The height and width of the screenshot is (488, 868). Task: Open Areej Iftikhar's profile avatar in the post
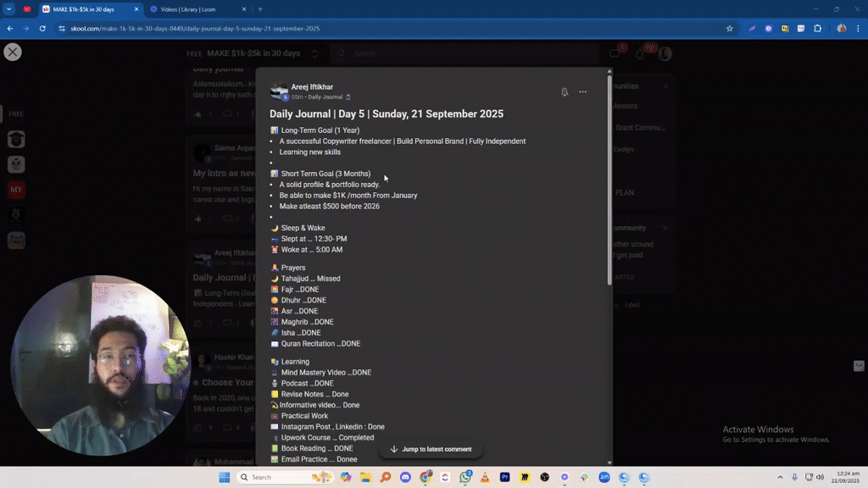point(279,91)
